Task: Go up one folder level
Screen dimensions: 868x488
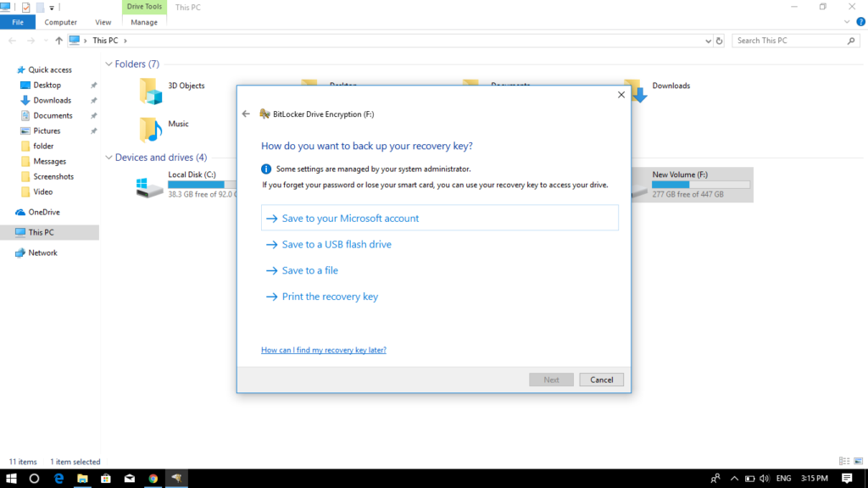Action: [x=58, y=41]
